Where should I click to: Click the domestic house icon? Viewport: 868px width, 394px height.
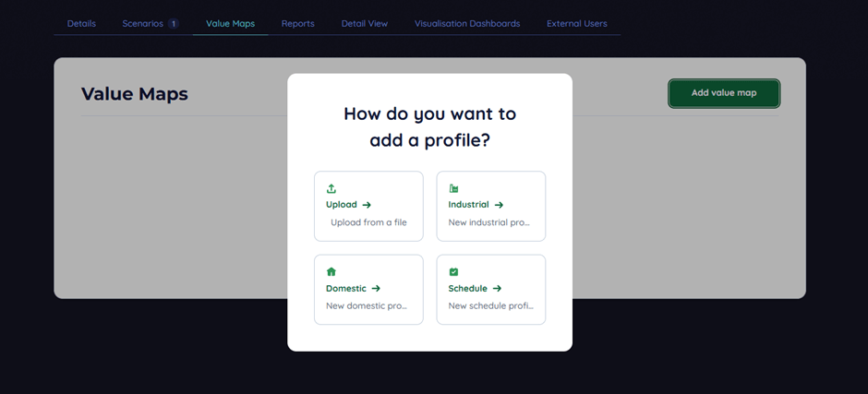pyautogui.click(x=332, y=272)
